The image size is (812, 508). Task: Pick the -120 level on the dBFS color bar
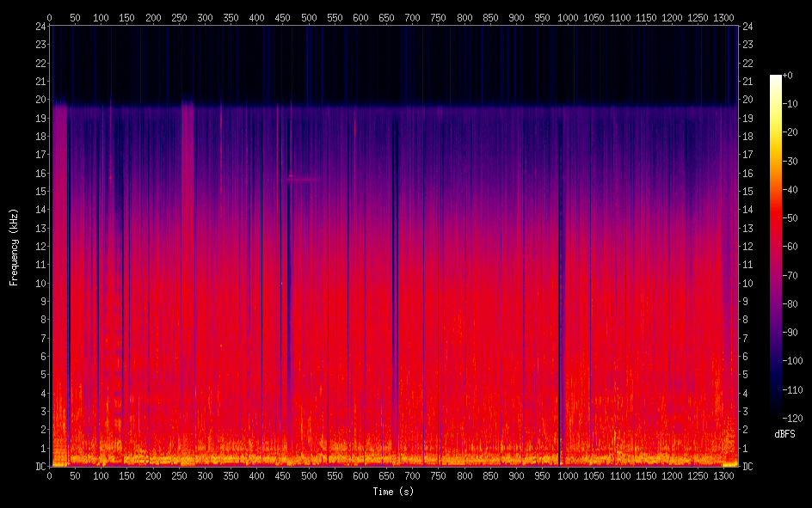[791, 419]
